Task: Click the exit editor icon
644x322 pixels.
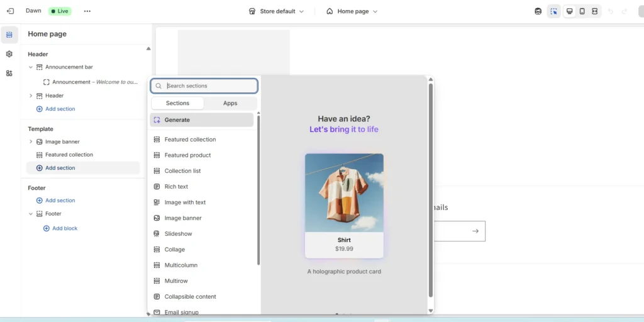Action: coord(10,11)
